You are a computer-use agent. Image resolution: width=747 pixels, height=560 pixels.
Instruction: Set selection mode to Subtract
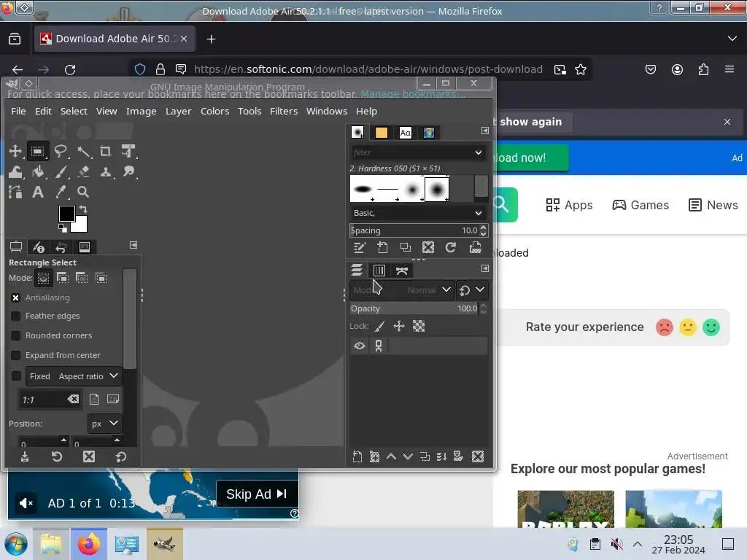pos(82,278)
